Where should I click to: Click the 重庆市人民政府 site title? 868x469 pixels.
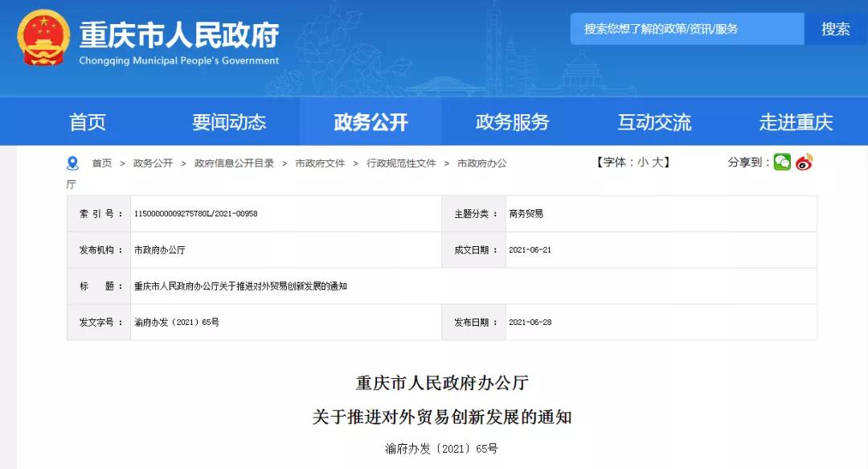point(178,35)
